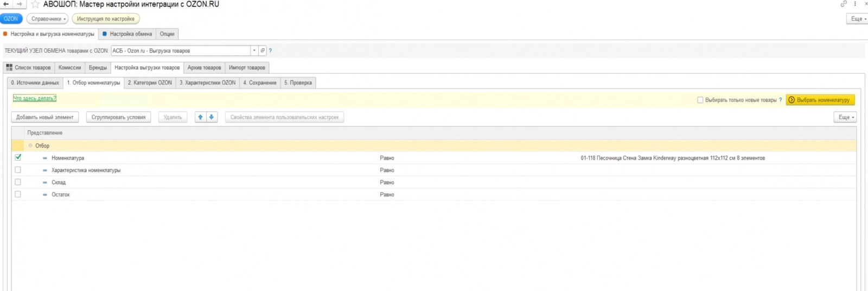Image resolution: width=868 pixels, height=291 pixels.
Task: Open help next to the exchange node field
Action: (270, 50)
